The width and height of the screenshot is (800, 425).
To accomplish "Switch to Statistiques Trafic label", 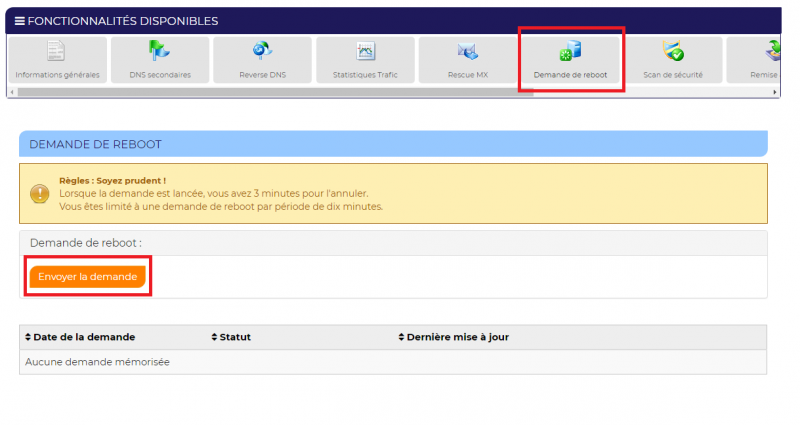I will click(365, 75).
